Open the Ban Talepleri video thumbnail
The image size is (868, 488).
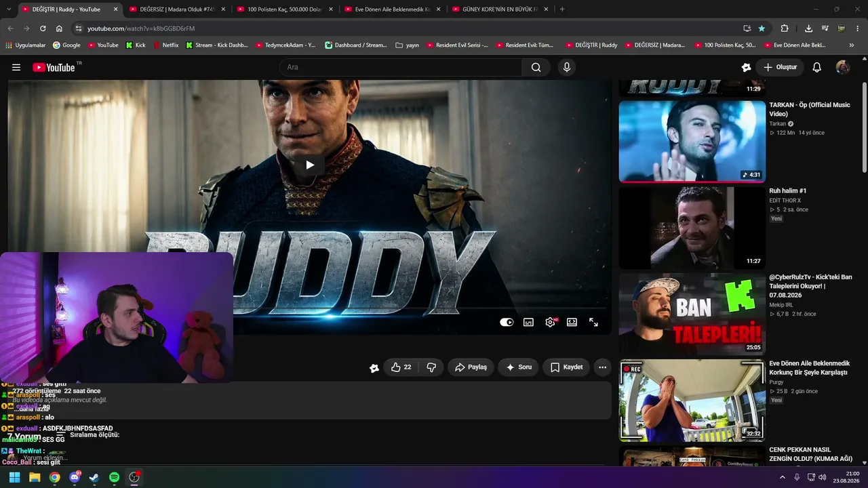tap(692, 314)
